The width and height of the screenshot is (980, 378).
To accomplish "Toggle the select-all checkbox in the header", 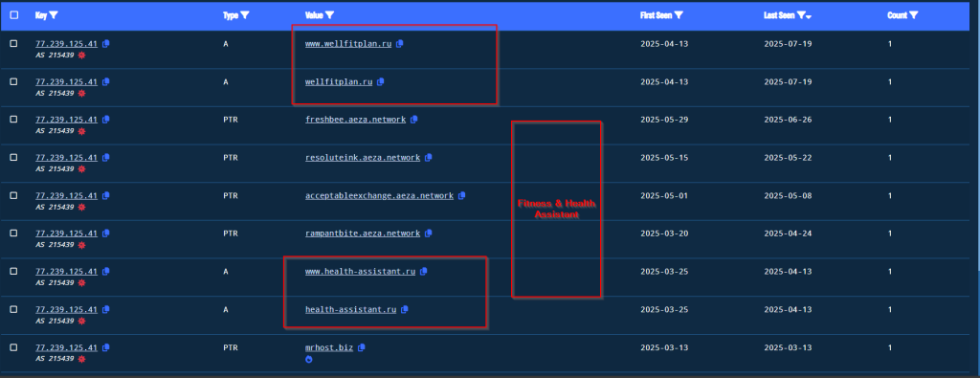I will [x=13, y=15].
